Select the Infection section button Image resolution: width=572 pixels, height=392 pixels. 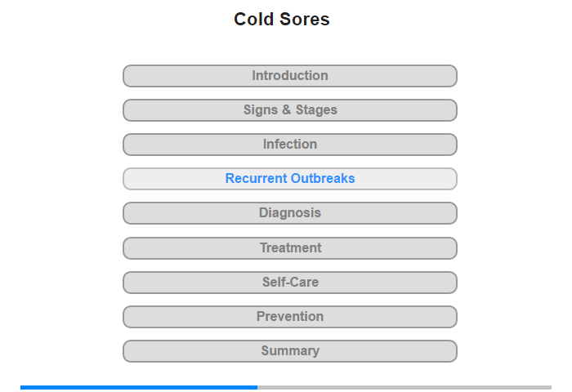(289, 145)
